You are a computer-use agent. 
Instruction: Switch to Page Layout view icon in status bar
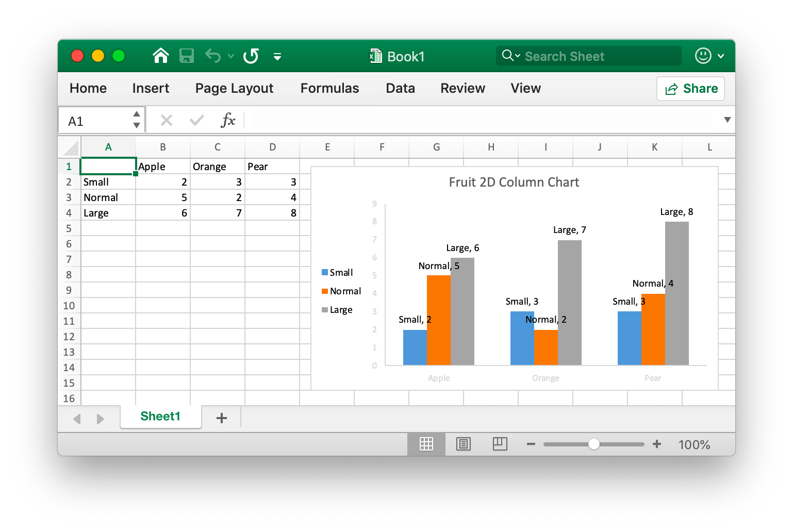click(463, 444)
